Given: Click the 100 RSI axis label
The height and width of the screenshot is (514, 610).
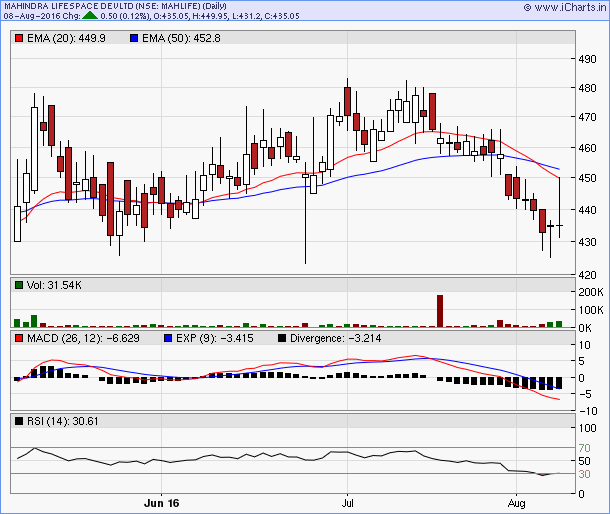Looking at the screenshot, I should 587,428.
